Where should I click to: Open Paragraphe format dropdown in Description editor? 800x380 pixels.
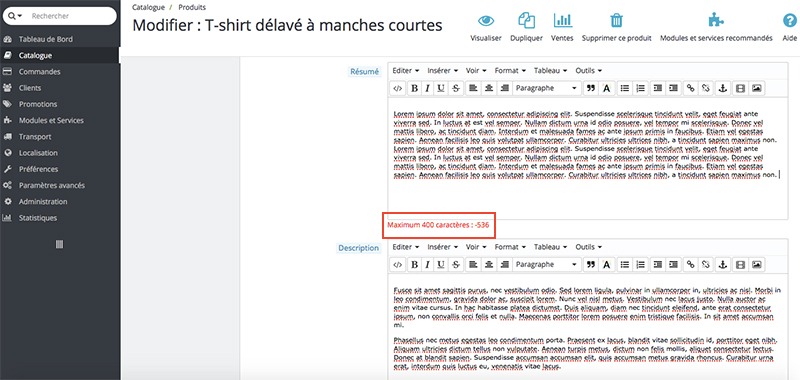pyautogui.click(x=546, y=264)
